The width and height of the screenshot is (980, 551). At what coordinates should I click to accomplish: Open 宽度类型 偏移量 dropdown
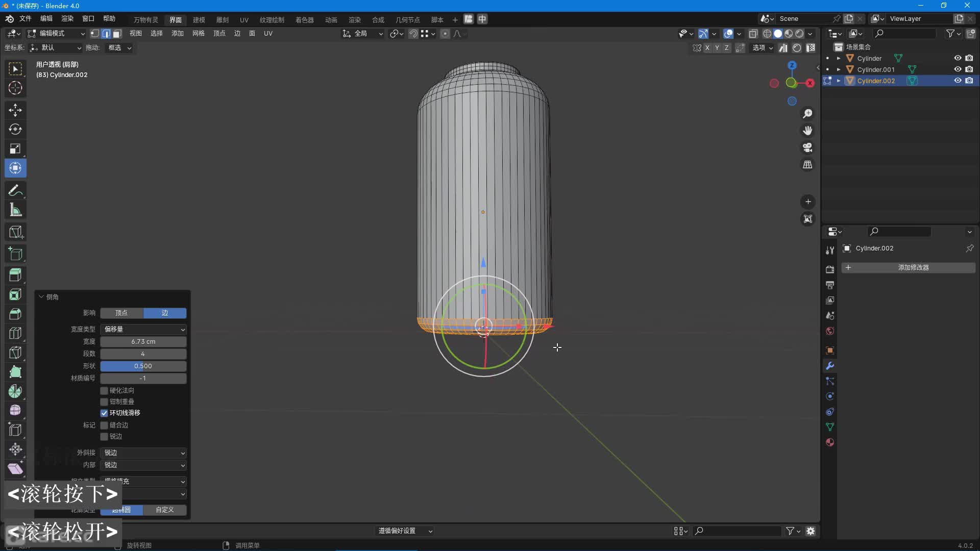tap(143, 330)
